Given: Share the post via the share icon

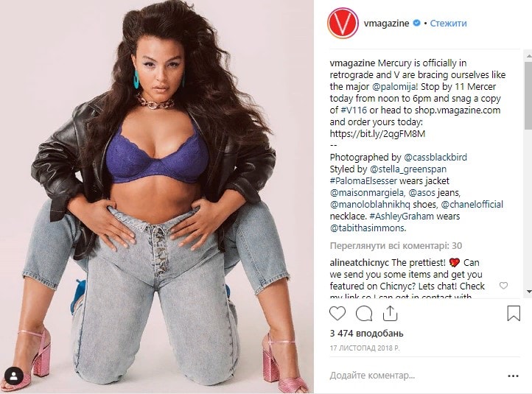Looking at the screenshot, I should 390,313.
